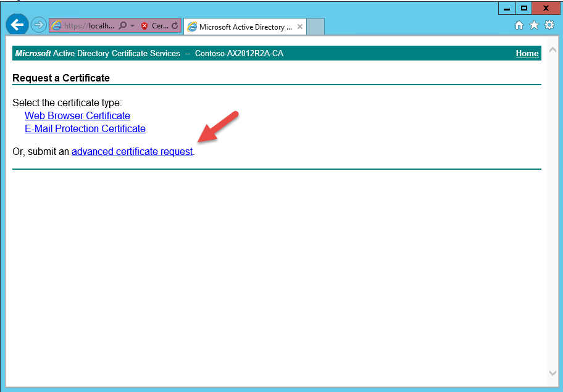This screenshot has width=563, height=392.
Task: Minimize the browser window
Action: pyautogui.click(x=507, y=8)
